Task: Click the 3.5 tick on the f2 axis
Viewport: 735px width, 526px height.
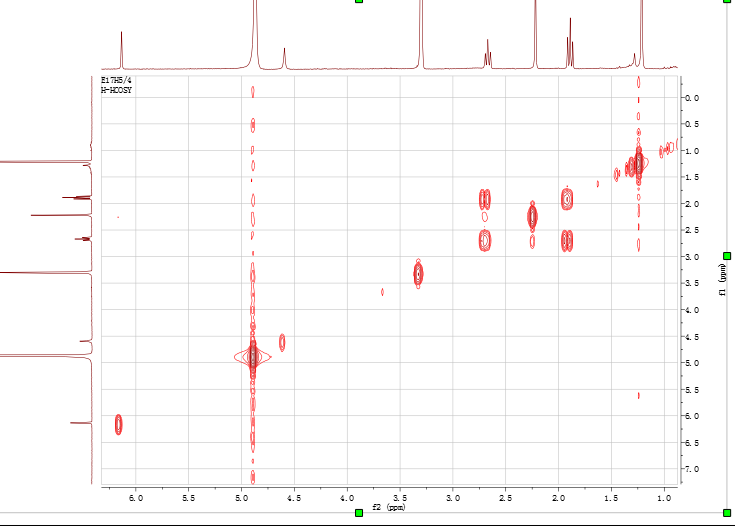Action: click(400, 498)
